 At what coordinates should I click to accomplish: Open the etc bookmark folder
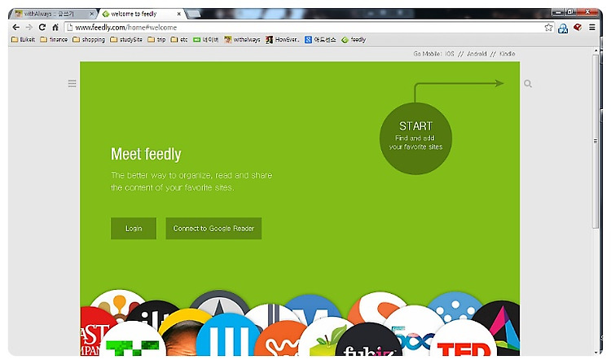pos(179,40)
